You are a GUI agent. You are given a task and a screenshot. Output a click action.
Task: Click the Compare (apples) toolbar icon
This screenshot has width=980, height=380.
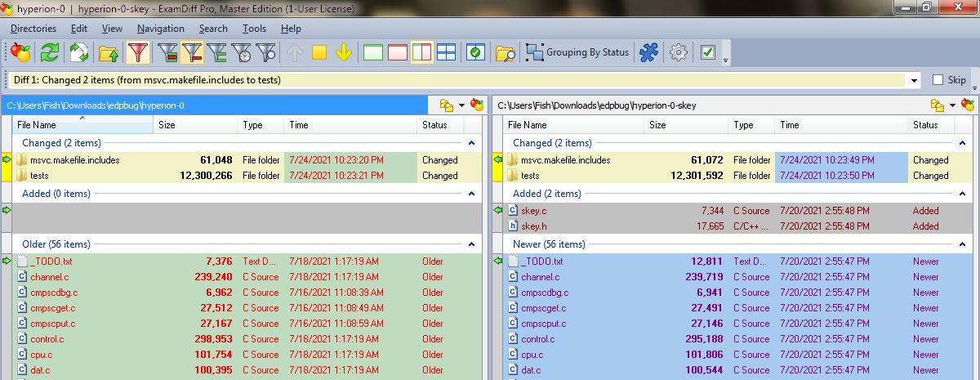click(x=20, y=52)
